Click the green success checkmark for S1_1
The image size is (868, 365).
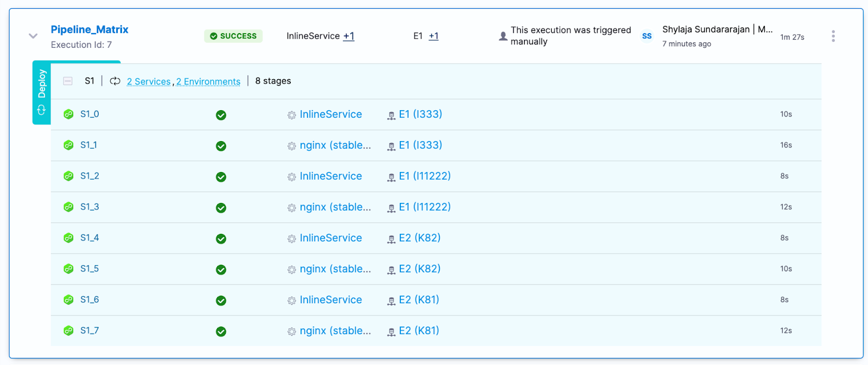pos(221,146)
